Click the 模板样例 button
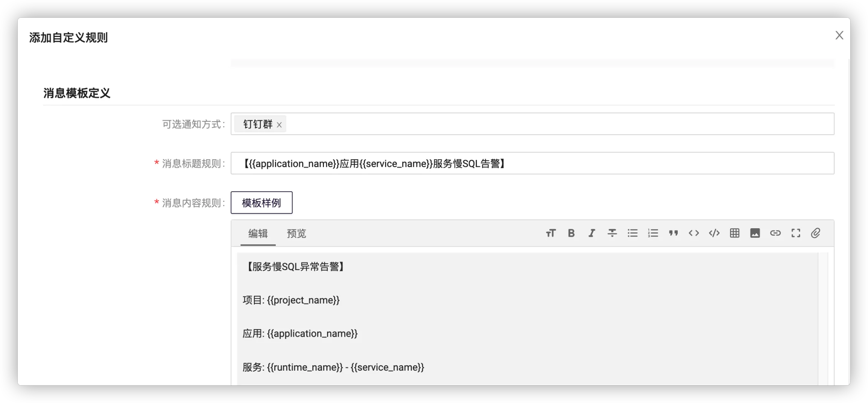The width and height of the screenshot is (868, 403). (x=261, y=203)
